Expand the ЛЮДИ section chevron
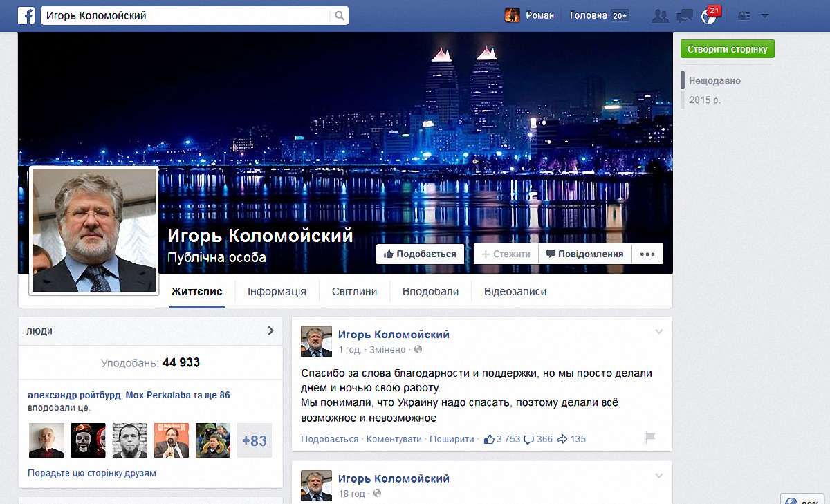The width and height of the screenshot is (830, 504). pos(270,330)
